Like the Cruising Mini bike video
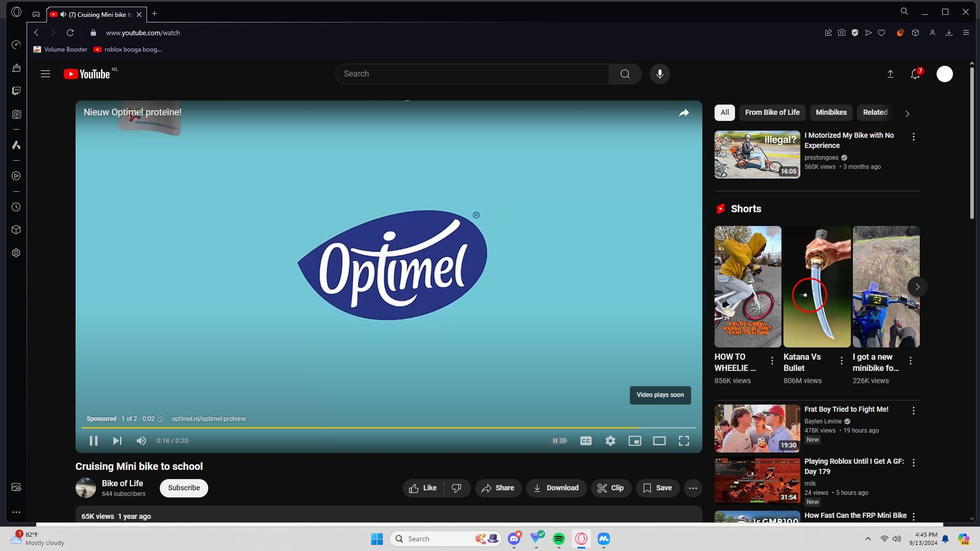 [x=423, y=488]
